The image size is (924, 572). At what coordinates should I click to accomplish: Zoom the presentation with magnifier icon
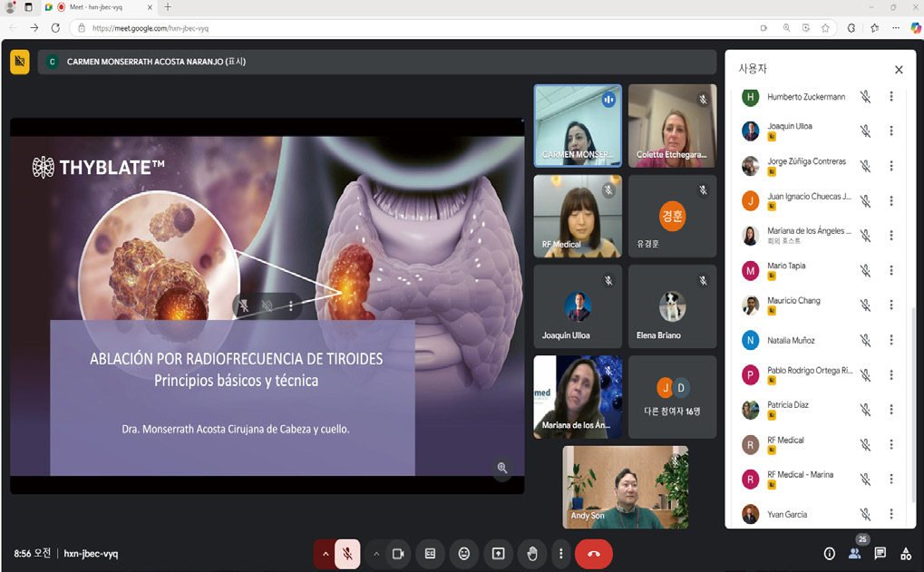click(502, 468)
